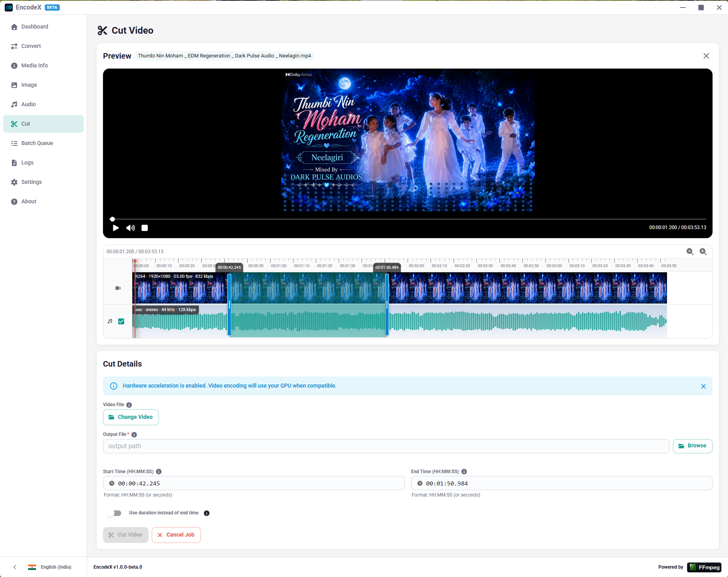Click the Cut Video scissors heading icon
The height and width of the screenshot is (577, 728).
pyautogui.click(x=103, y=31)
